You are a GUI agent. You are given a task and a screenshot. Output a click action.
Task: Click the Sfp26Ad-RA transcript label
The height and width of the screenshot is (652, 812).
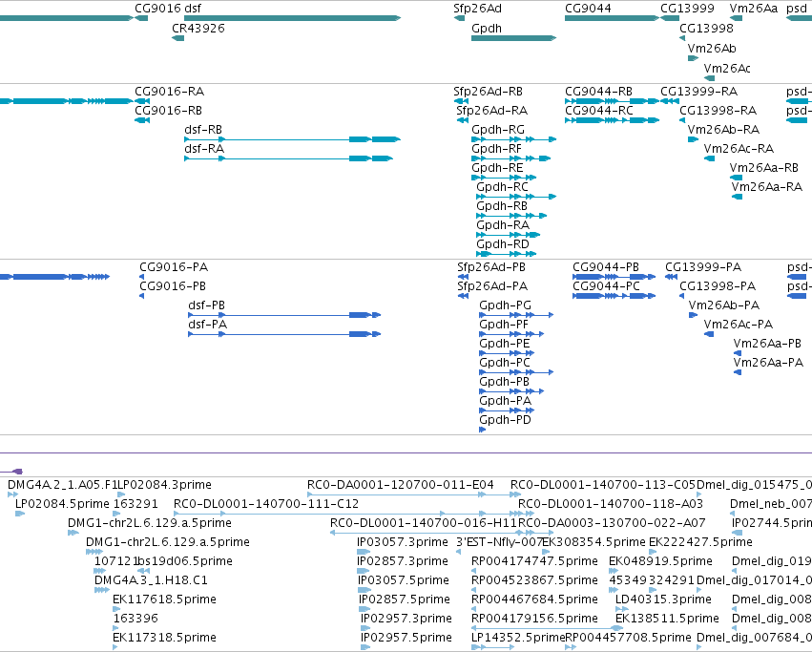[x=492, y=111]
